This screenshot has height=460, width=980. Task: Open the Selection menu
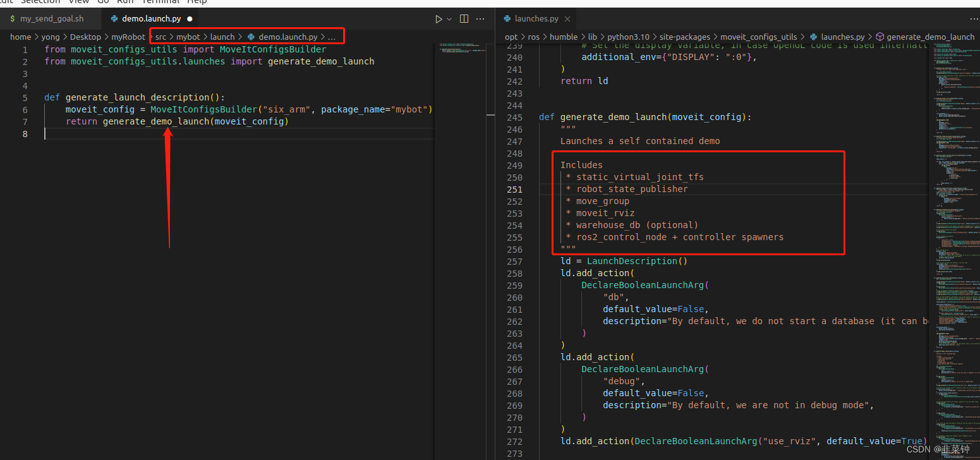[x=40, y=2]
